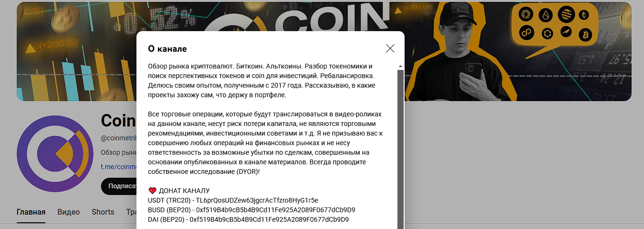The height and width of the screenshot is (229, 644).
Task: Close the "О канале" dialog with the X
Action: [390, 48]
